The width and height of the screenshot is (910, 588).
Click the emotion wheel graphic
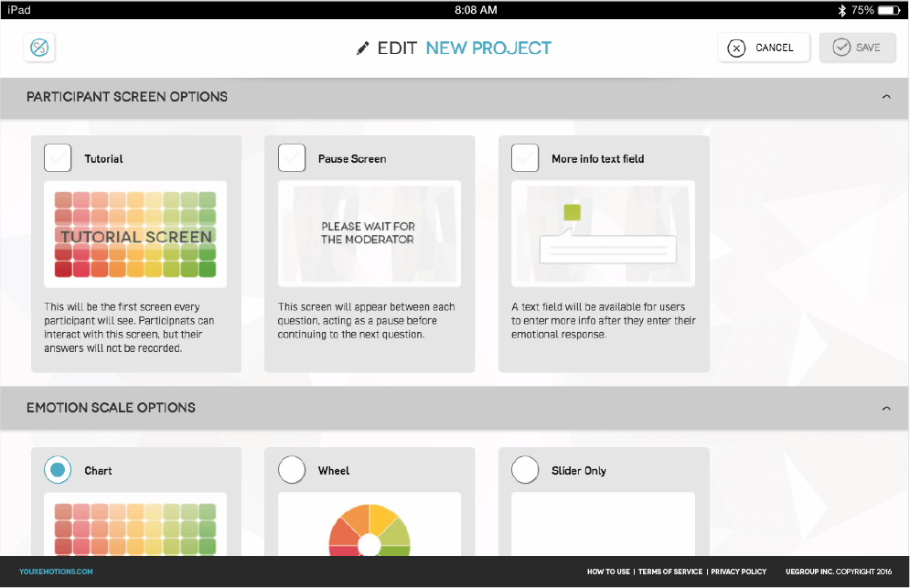pyautogui.click(x=369, y=530)
